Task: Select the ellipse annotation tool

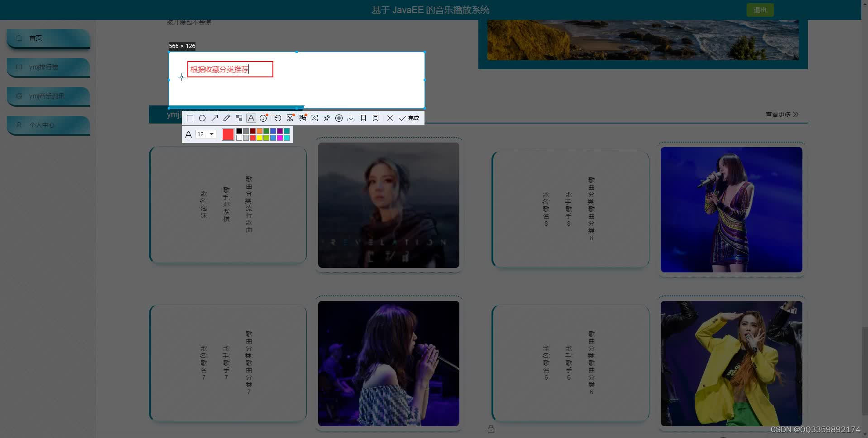Action: 202,118
